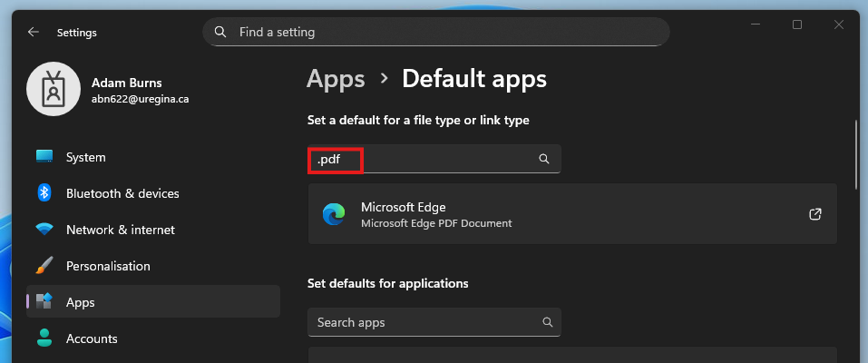Click the vertical scrollbar on the right

click(x=858, y=154)
